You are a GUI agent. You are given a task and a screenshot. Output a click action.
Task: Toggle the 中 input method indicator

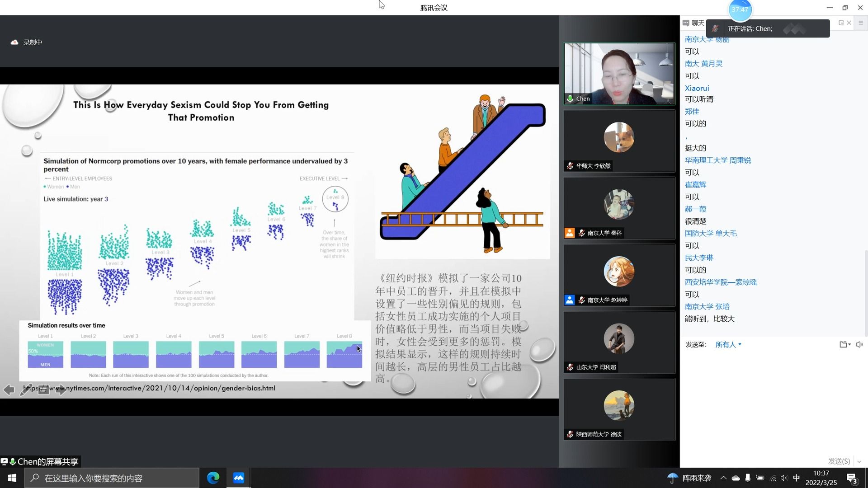(797, 478)
